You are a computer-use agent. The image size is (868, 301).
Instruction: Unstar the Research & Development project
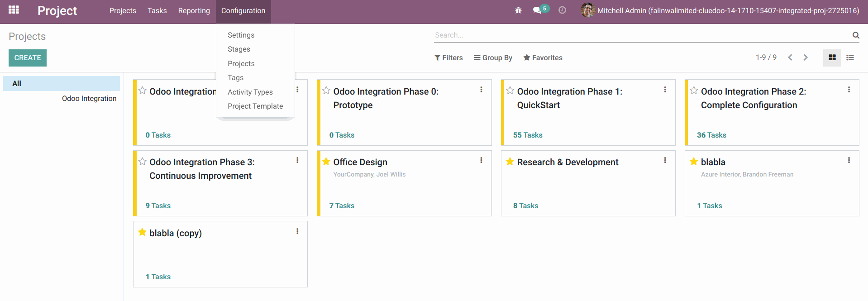click(510, 161)
